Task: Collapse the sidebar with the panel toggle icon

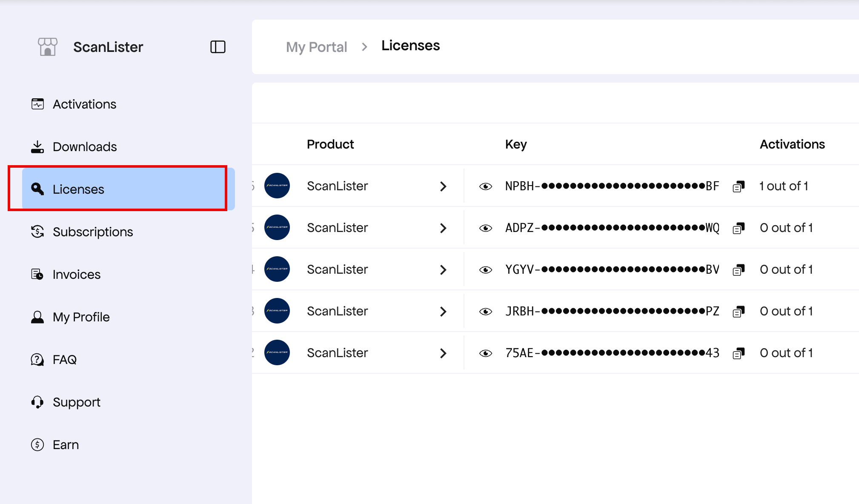Action: coord(218,47)
